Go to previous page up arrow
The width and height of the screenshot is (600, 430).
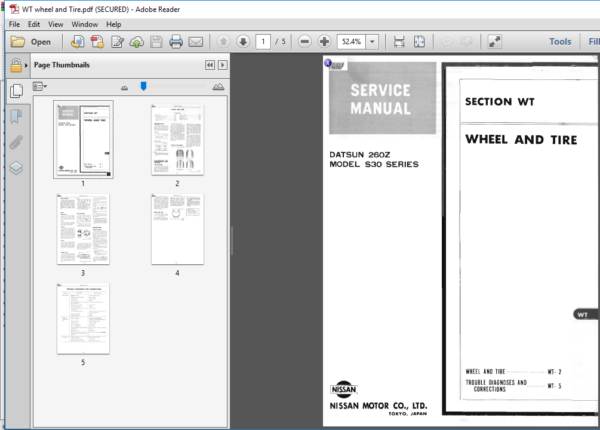223,41
